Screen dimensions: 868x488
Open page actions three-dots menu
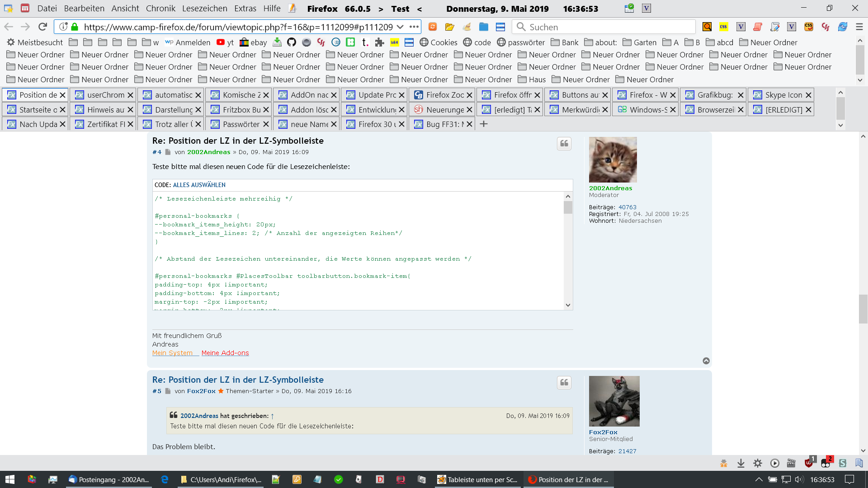[414, 27]
